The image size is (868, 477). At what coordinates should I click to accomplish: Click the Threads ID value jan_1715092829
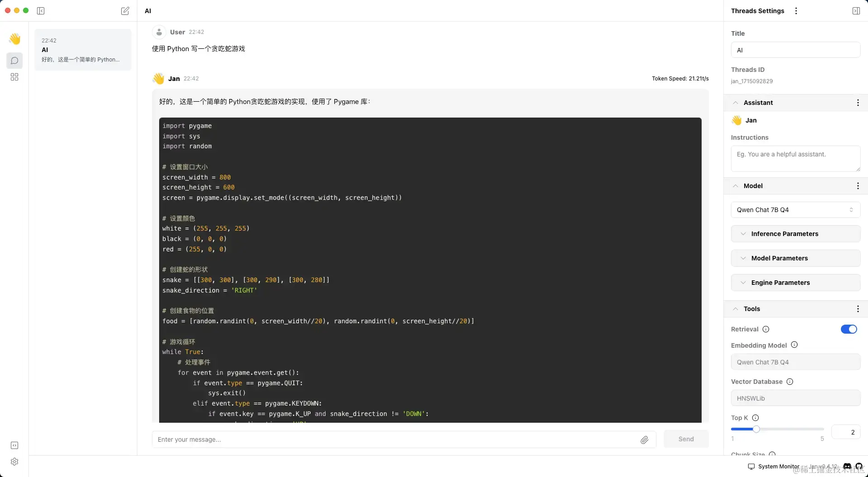click(751, 81)
